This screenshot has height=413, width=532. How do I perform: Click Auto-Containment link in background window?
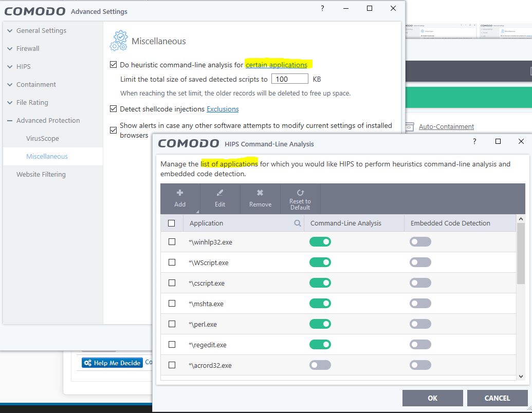tap(446, 126)
